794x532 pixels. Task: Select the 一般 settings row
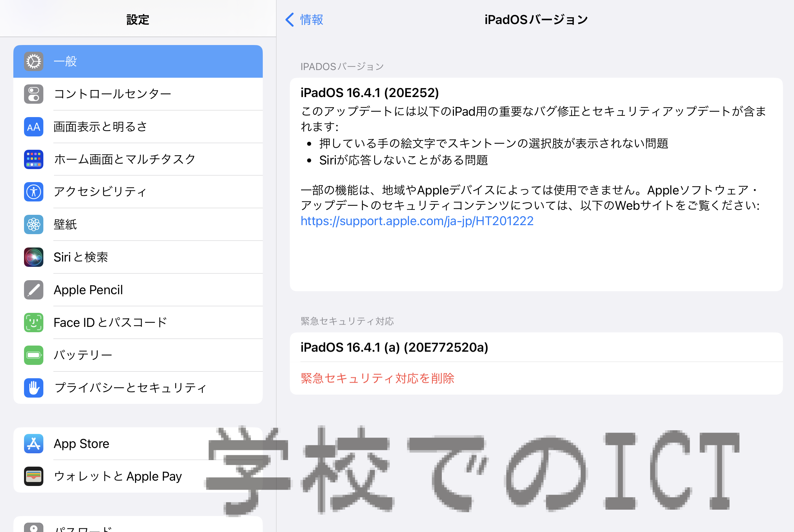pyautogui.click(x=138, y=61)
